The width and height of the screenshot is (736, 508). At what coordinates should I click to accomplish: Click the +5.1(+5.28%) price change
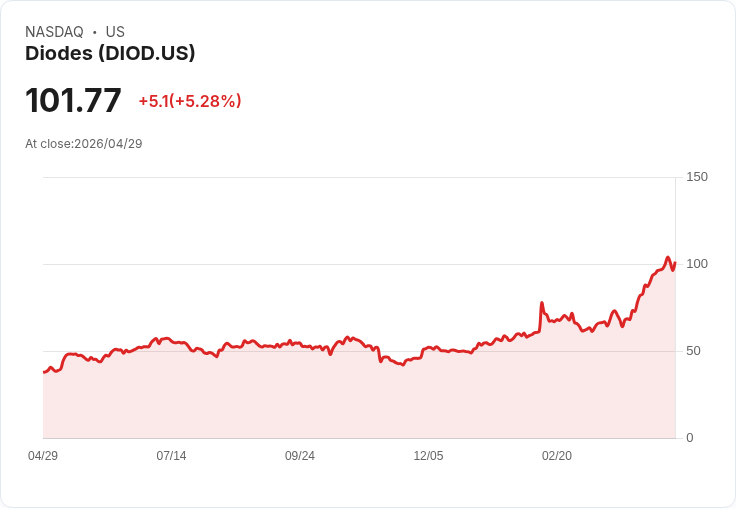click(190, 101)
